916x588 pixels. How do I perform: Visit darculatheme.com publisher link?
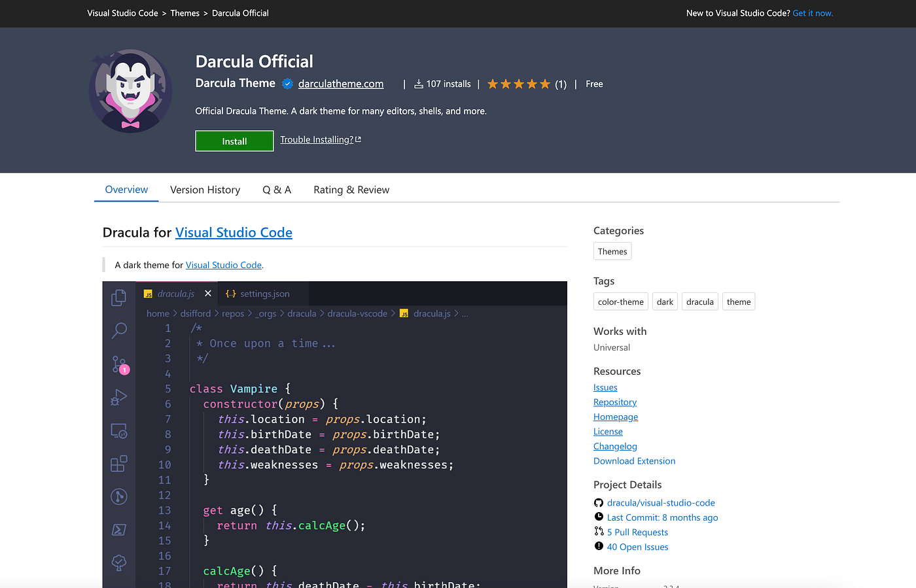pyautogui.click(x=341, y=84)
